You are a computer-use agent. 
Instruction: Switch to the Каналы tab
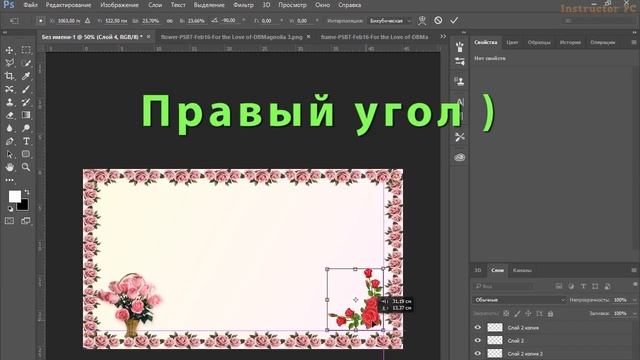pyautogui.click(x=522, y=270)
